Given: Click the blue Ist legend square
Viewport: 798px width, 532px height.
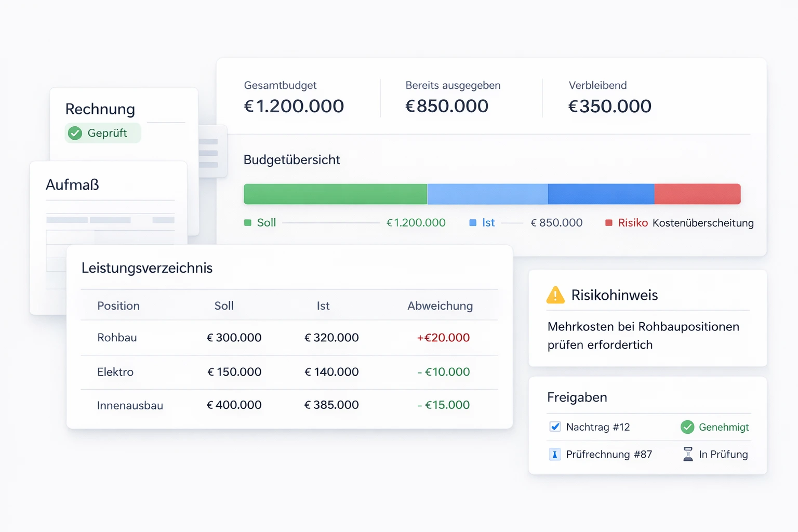Looking at the screenshot, I should (473, 223).
